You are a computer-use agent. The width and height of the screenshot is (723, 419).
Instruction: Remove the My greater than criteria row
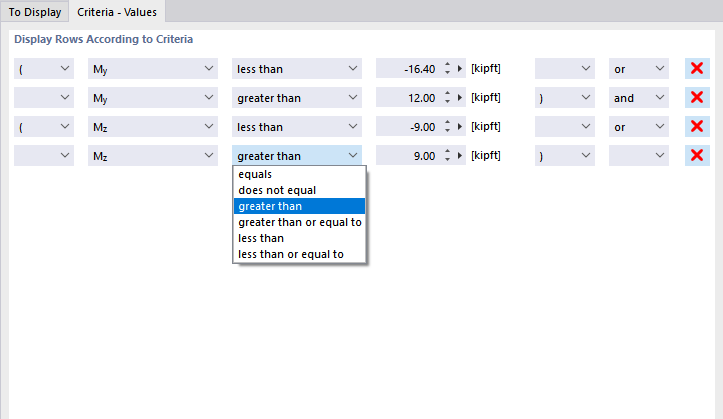coord(697,98)
